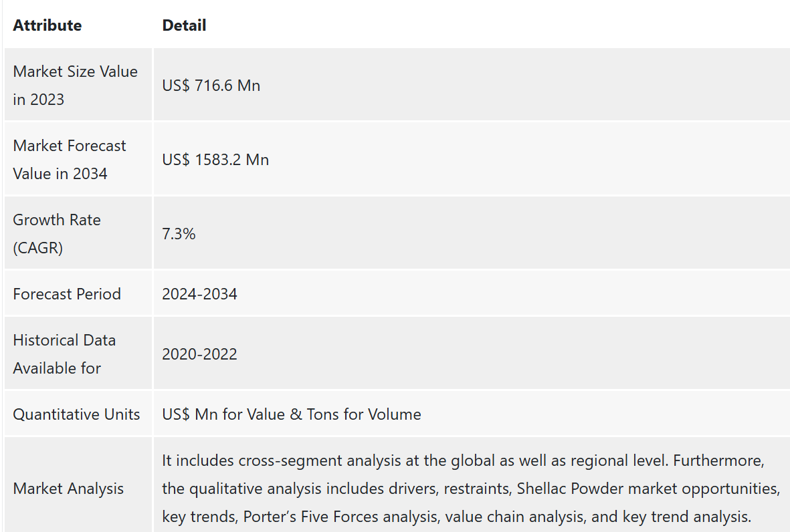Select the Growth Rate (CAGR) cell
The height and width of the screenshot is (532, 790).
[78, 233]
